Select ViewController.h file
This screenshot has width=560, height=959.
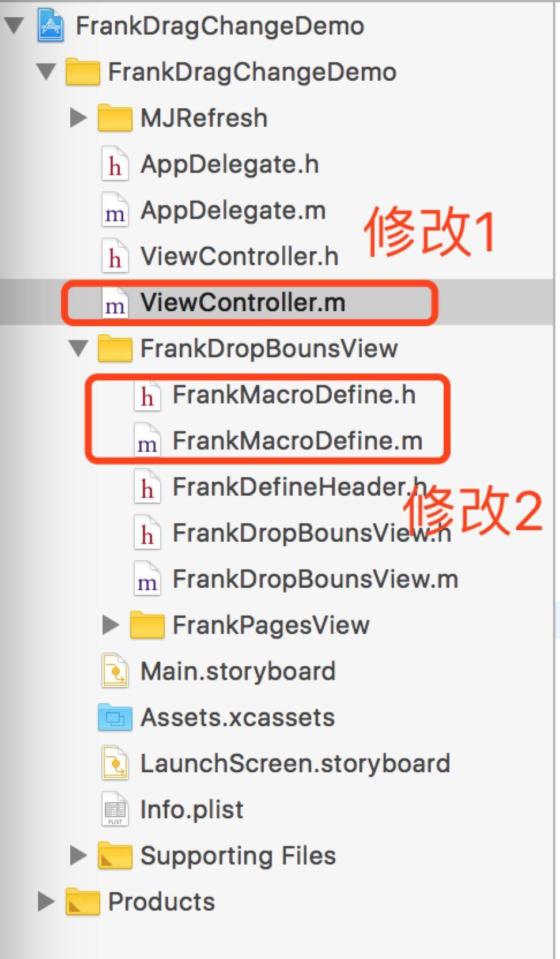tap(240, 256)
